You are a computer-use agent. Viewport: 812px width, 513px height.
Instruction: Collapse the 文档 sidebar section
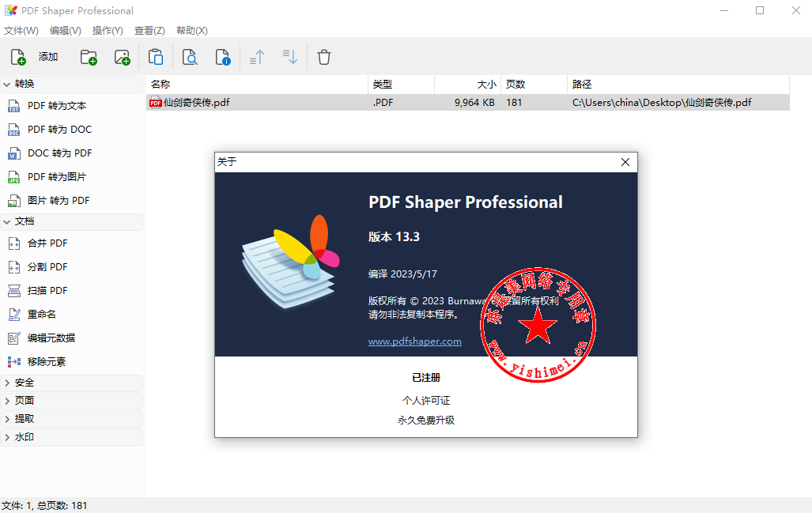tap(72, 221)
